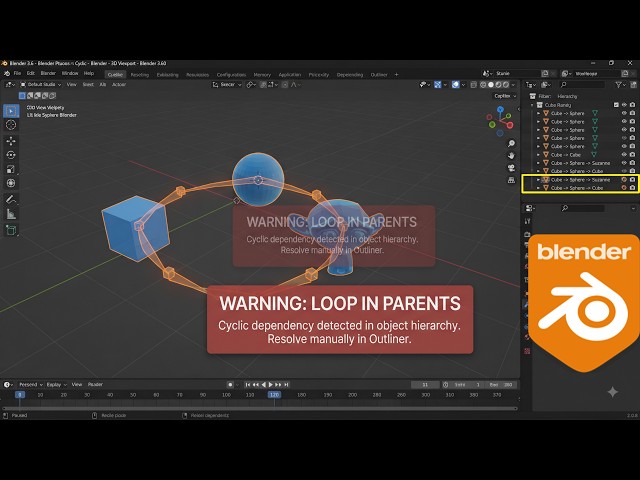Screen dimensions: 640x480
Task: Disable rendering for Cube -> Cabe object
Action: tap(632, 155)
